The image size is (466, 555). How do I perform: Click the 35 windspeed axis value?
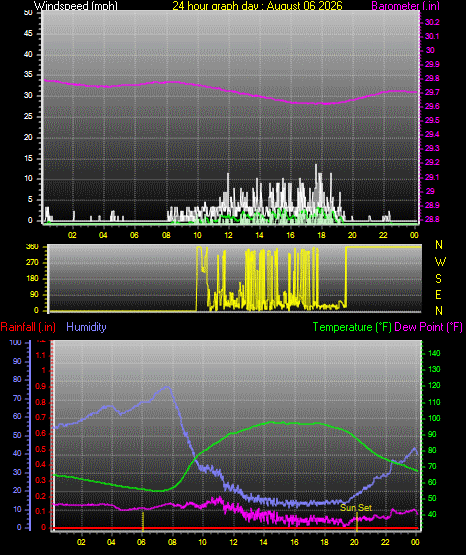pos(28,75)
